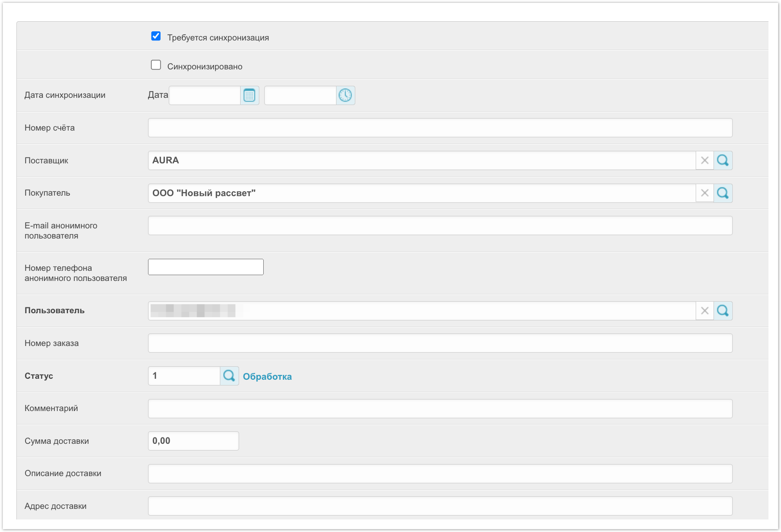Focus the anonymous user E-mail field

click(440, 226)
